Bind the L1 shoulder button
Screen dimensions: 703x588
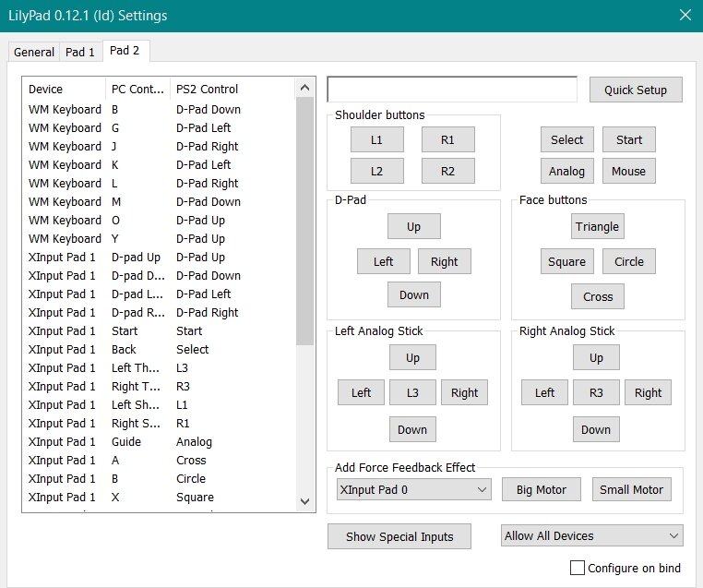click(377, 139)
